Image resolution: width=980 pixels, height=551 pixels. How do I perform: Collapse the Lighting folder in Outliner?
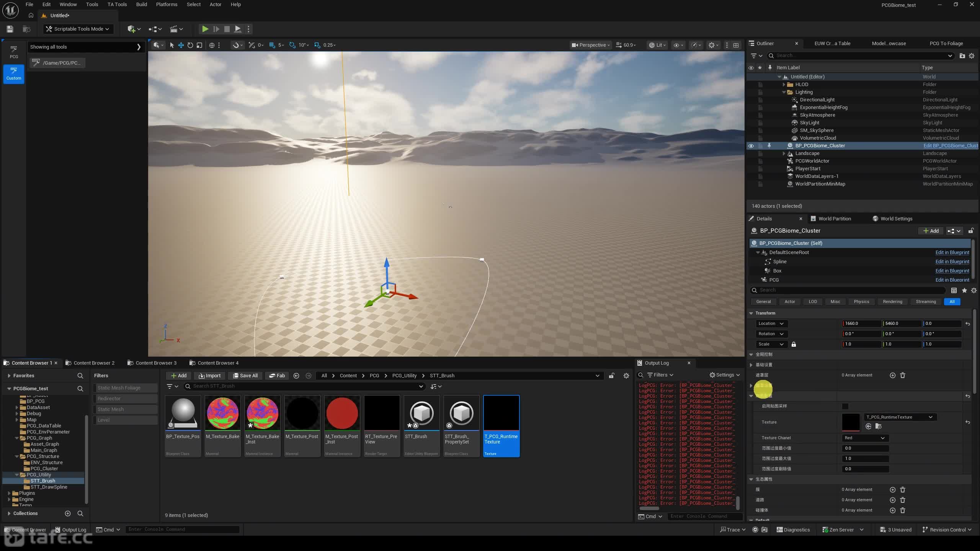[784, 92]
